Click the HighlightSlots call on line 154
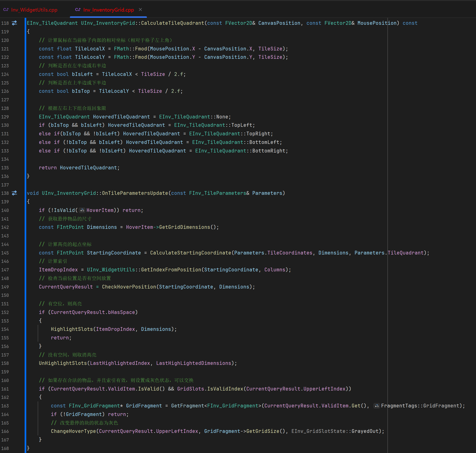The height and width of the screenshot is (453, 476). pos(72,329)
